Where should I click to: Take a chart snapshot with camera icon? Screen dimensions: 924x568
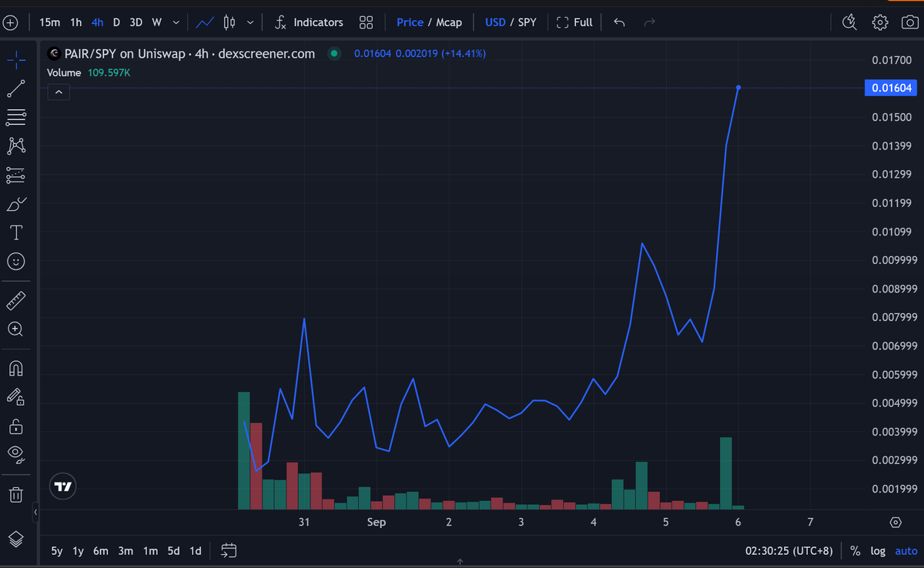point(909,22)
